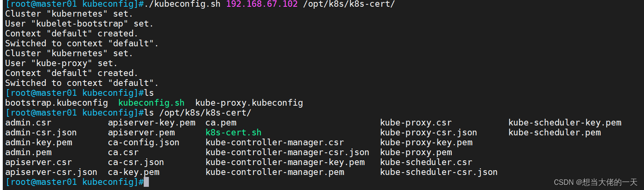Viewport: 644px width, 190px height.
Task: Click the cursor block at the last prompt
Action: 146,182
